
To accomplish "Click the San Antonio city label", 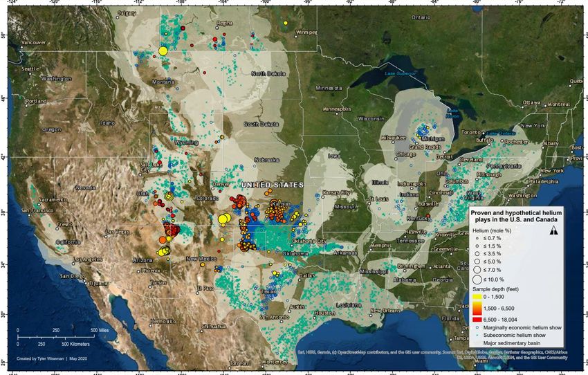I will 275,318.
